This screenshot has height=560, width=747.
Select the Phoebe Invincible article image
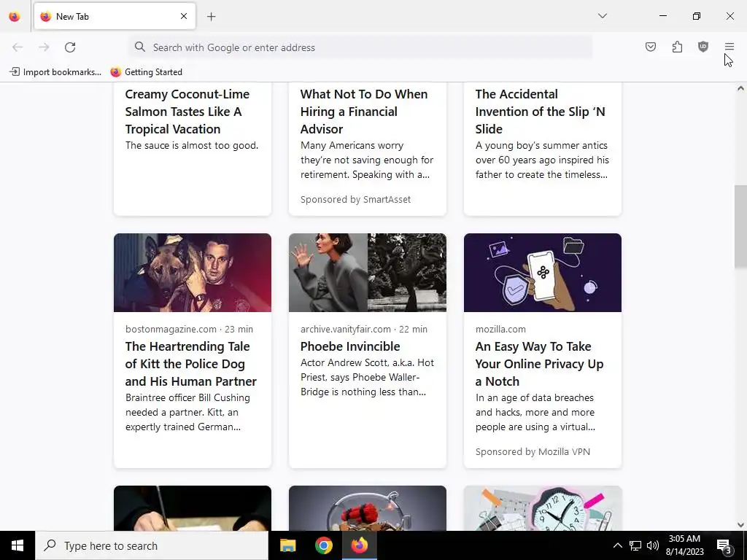click(368, 273)
